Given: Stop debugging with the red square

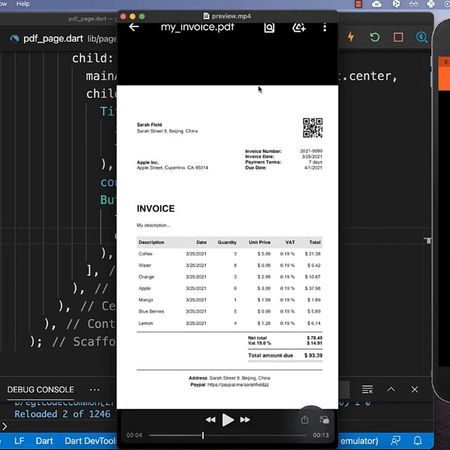Looking at the screenshot, I should (398, 37).
